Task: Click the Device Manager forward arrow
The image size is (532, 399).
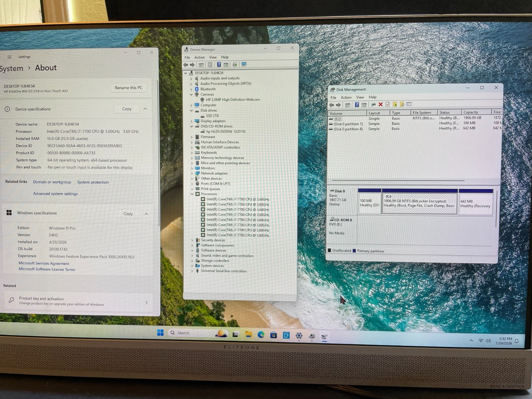Action: coord(192,65)
